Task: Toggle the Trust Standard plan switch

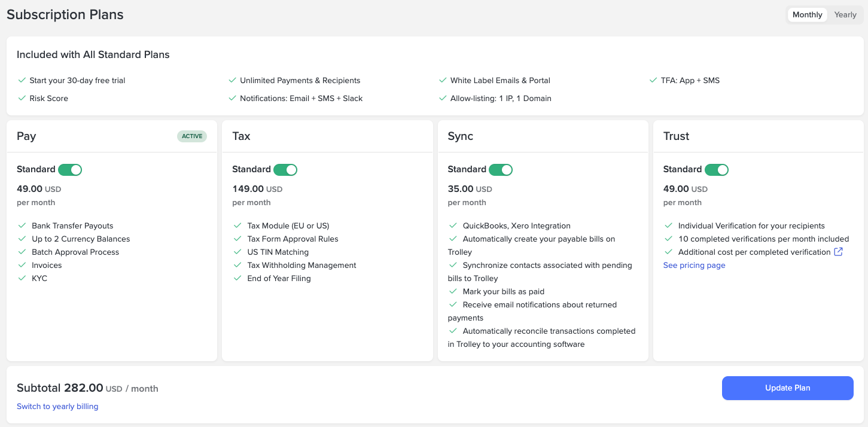Action: tap(717, 169)
